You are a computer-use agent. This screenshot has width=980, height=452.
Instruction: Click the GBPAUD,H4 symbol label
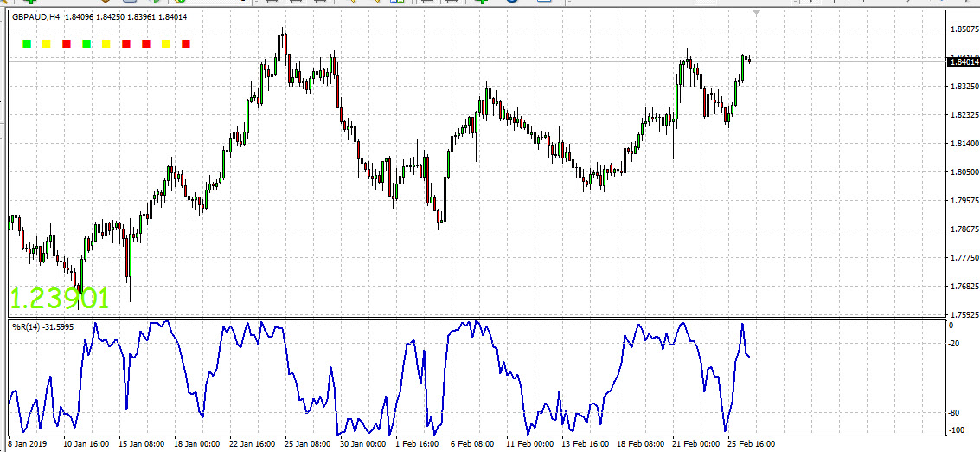[35, 16]
